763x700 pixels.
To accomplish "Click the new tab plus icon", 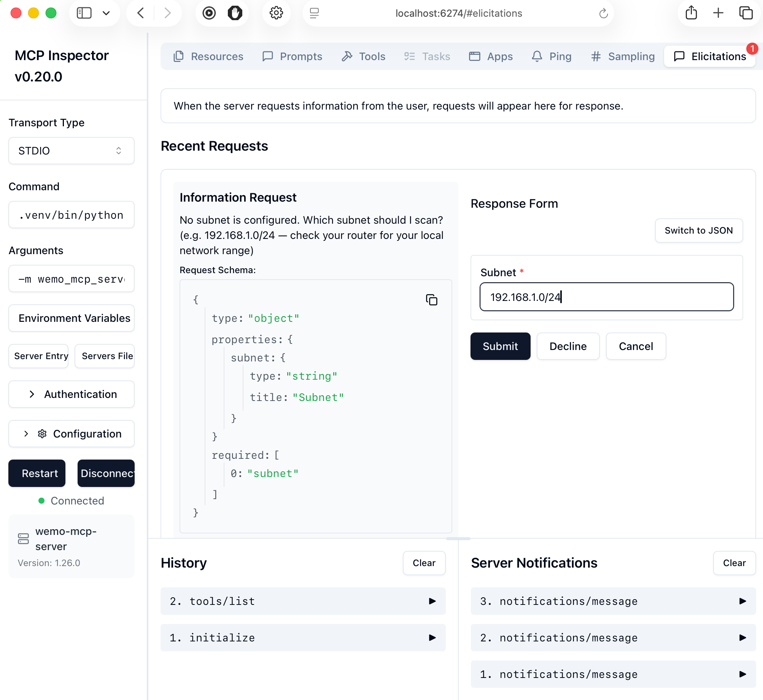I will point(718,13).
